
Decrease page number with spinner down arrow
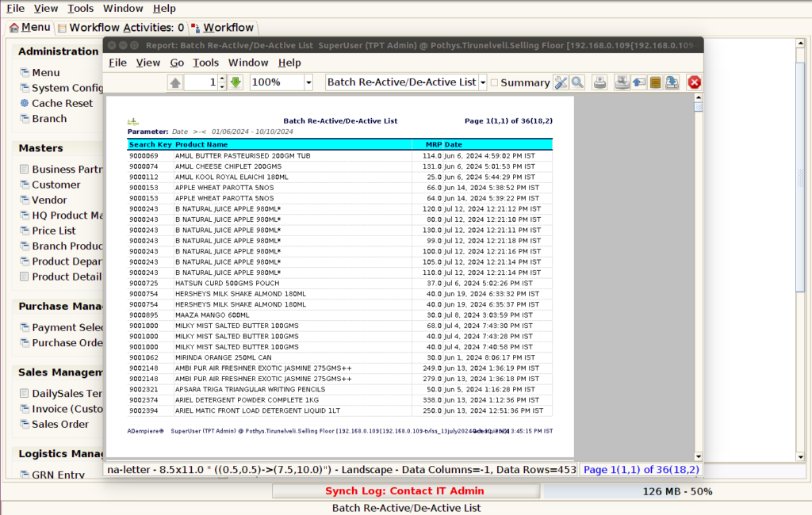(x=222, y=86)
